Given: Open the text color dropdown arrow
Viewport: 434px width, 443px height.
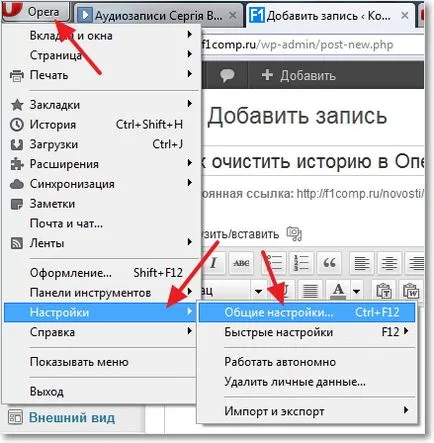Looking at the screenshot, I should click(x=356, y=292).
